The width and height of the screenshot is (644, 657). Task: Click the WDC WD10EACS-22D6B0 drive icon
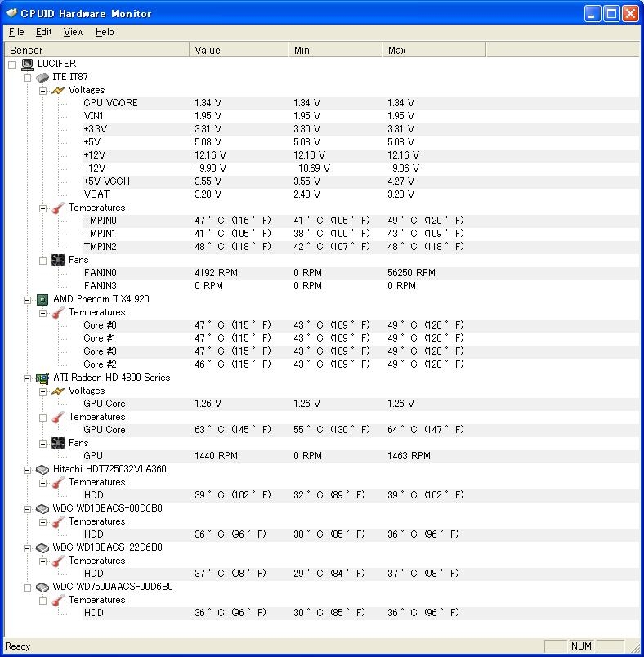(x=42, y=548)
